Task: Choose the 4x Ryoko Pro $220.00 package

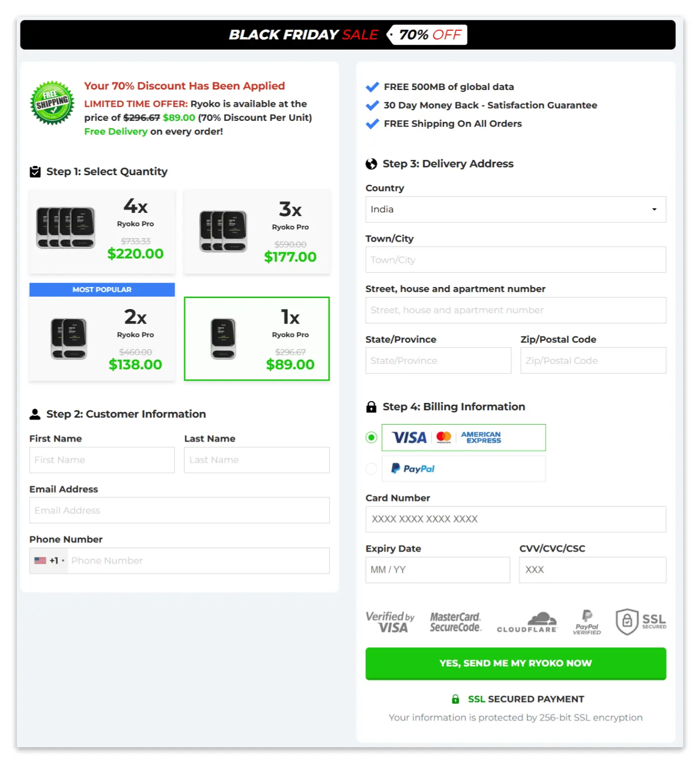Action: coord(102,232)
